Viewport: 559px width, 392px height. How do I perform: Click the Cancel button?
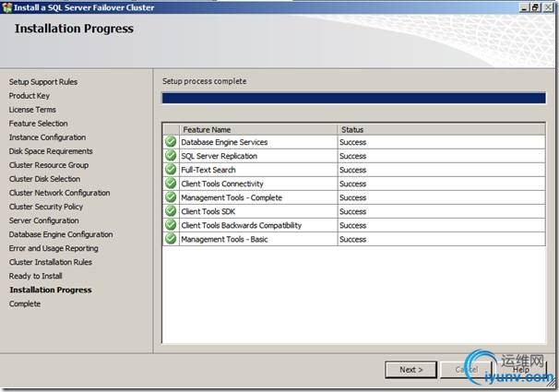click(466, 370)
